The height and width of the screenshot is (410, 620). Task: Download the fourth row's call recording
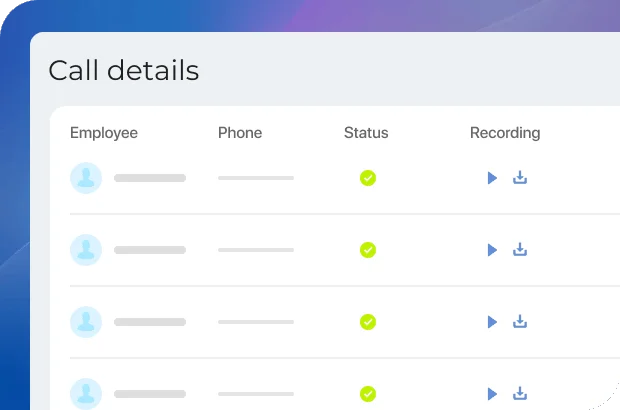(x=520, y=393)
